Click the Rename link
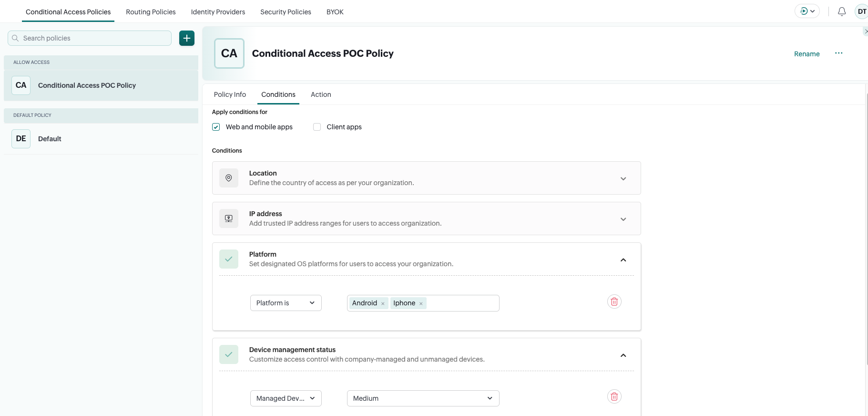Image resolution: width=868 pixels, height=416 pixels. (x=807, y=54)
